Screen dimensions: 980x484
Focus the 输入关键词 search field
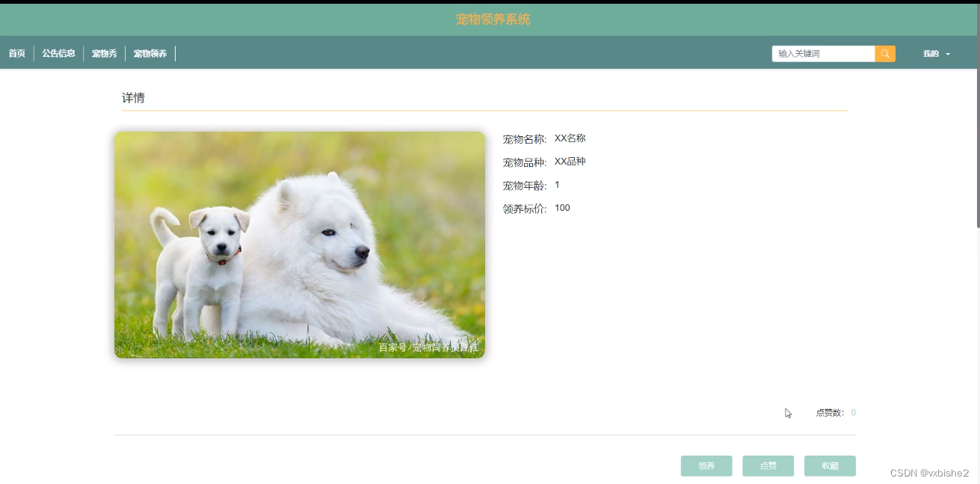point(823,54)
